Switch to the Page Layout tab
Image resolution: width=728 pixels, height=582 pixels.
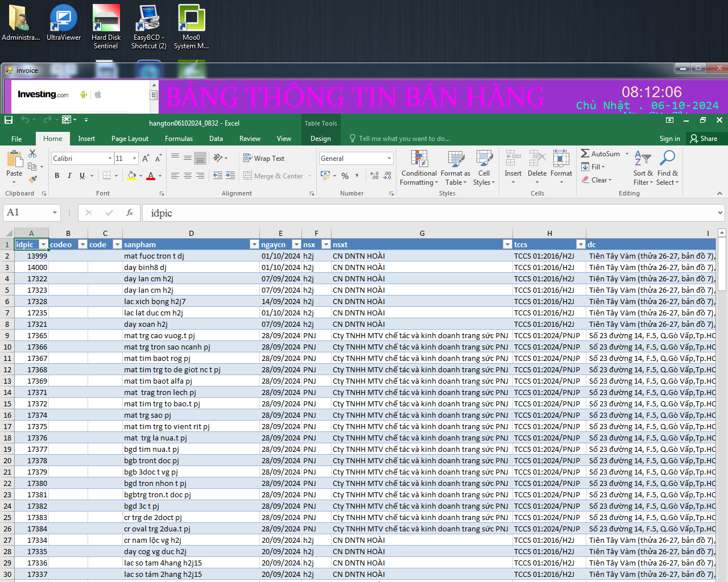pyautogui.click(x=130, y=139)
